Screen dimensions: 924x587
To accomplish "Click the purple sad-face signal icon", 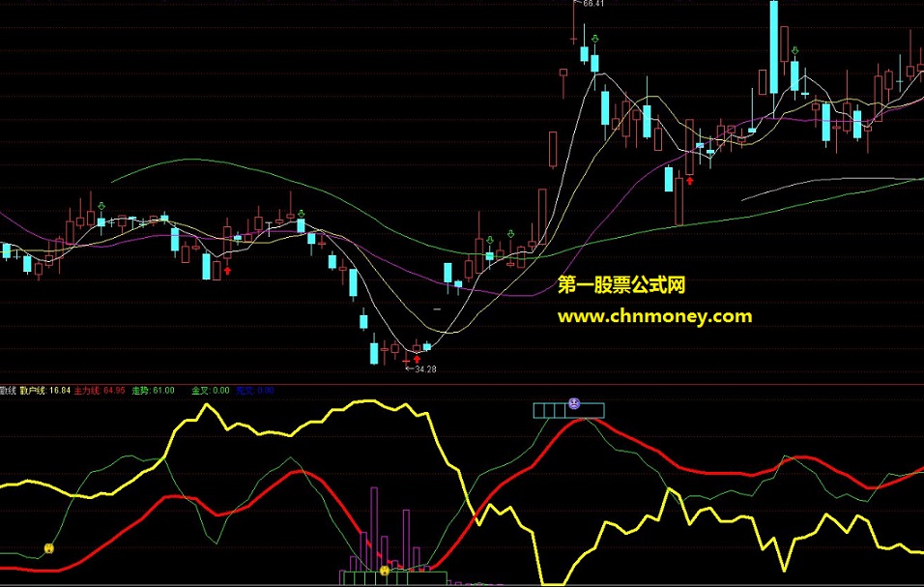I will [574, 403].
